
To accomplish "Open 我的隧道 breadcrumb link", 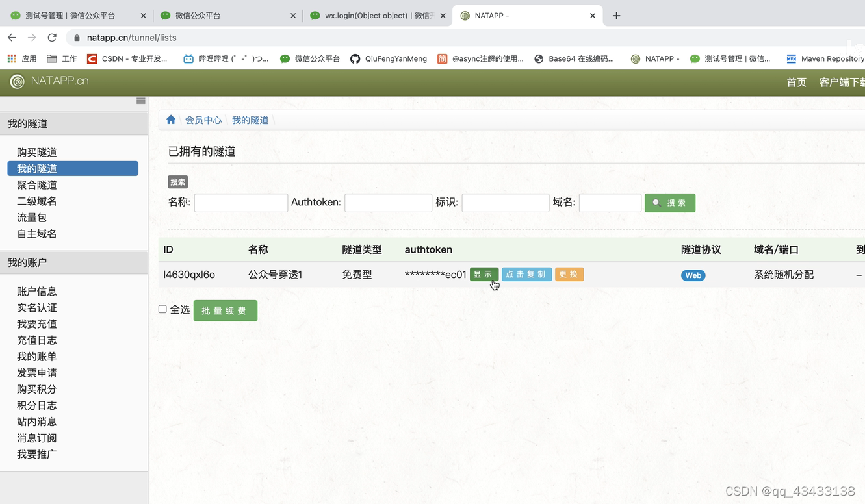I will tap(250, 120).
